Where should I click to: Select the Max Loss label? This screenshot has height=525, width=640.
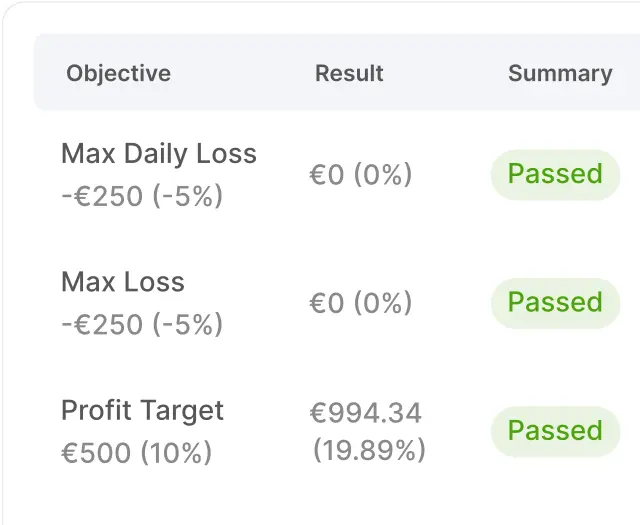123,282
